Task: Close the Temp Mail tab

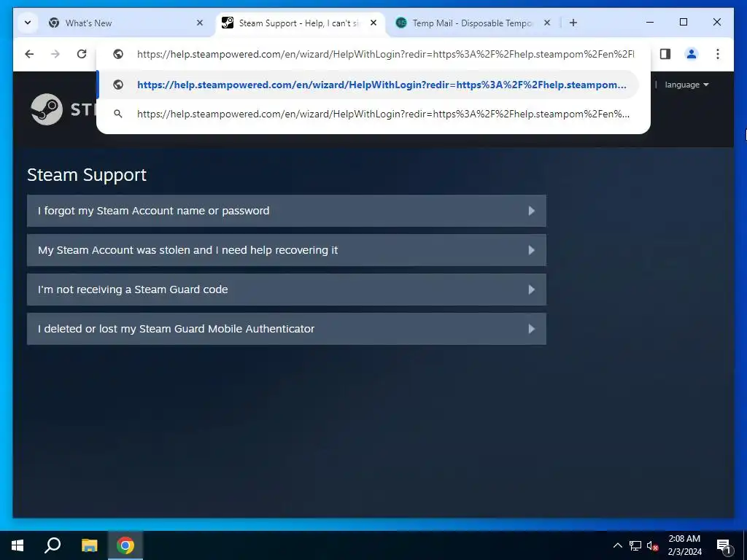Action: [547, 23]
